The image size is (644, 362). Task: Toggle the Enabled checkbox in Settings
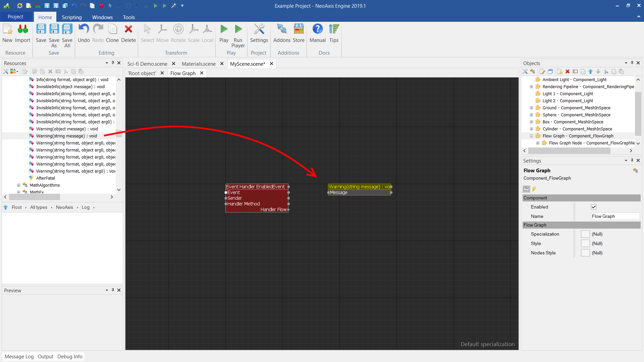pyautogui.click(x=594, y=207)
